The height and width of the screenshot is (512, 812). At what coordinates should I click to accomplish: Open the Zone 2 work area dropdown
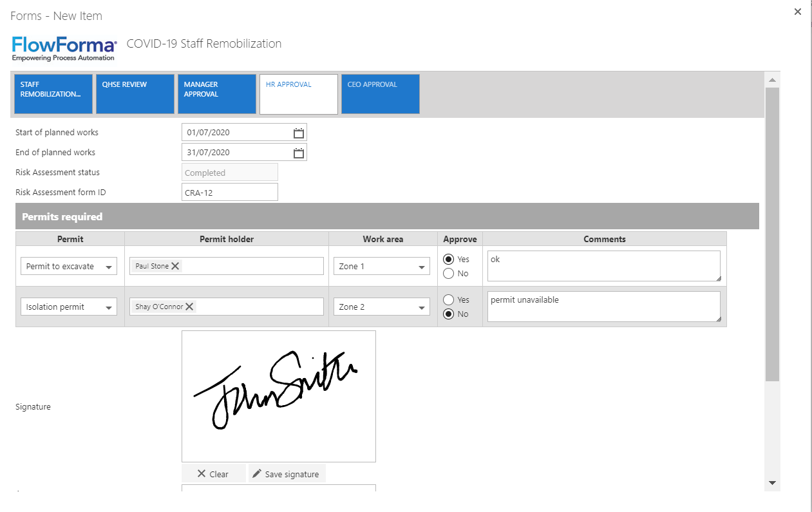421,306
